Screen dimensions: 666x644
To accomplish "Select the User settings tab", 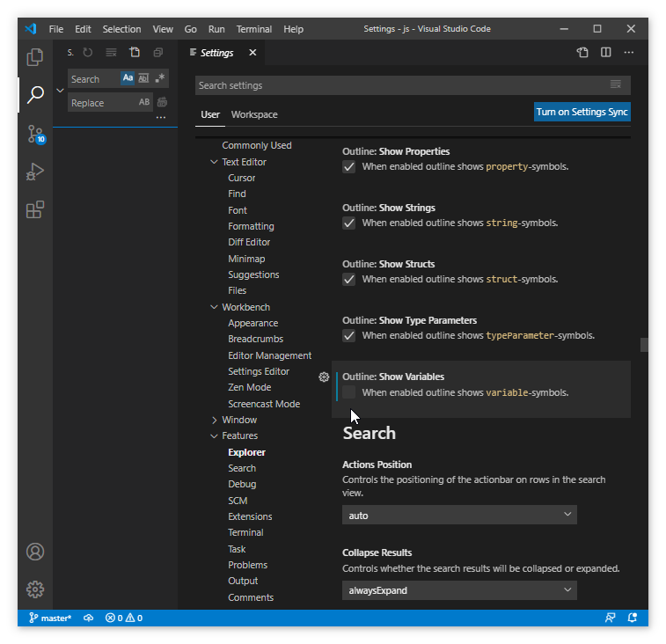I will point(210,114).
